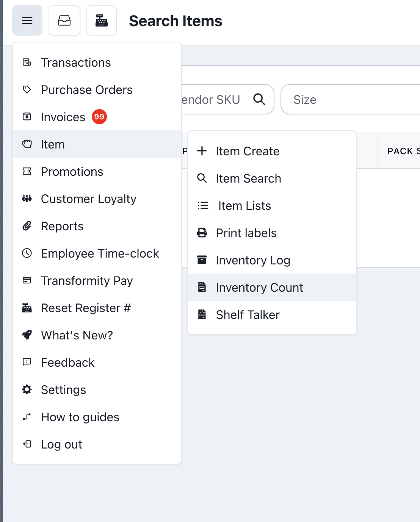Expand the Item submenu entry

click(53, 144)
